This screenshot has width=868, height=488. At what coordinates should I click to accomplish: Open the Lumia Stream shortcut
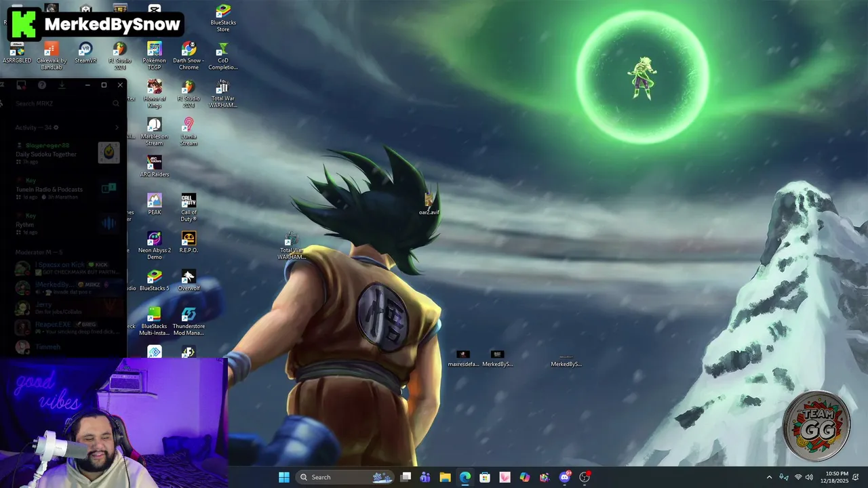pos(189,132)
